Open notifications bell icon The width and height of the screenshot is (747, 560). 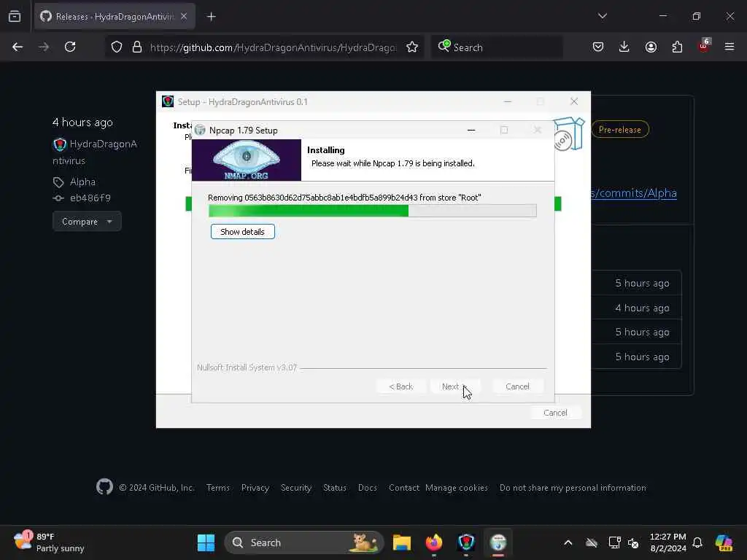[x=697, y=542]
